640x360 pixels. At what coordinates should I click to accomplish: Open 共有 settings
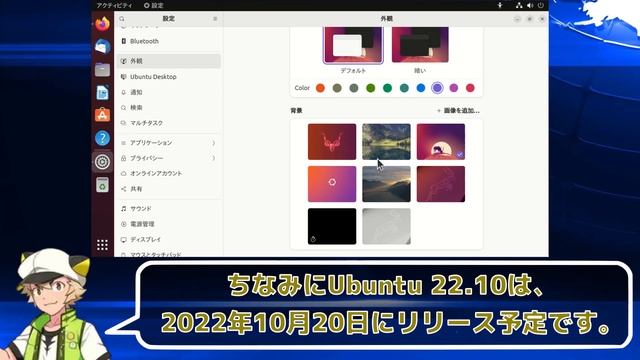pyautogui.click(x=169, y=189)
